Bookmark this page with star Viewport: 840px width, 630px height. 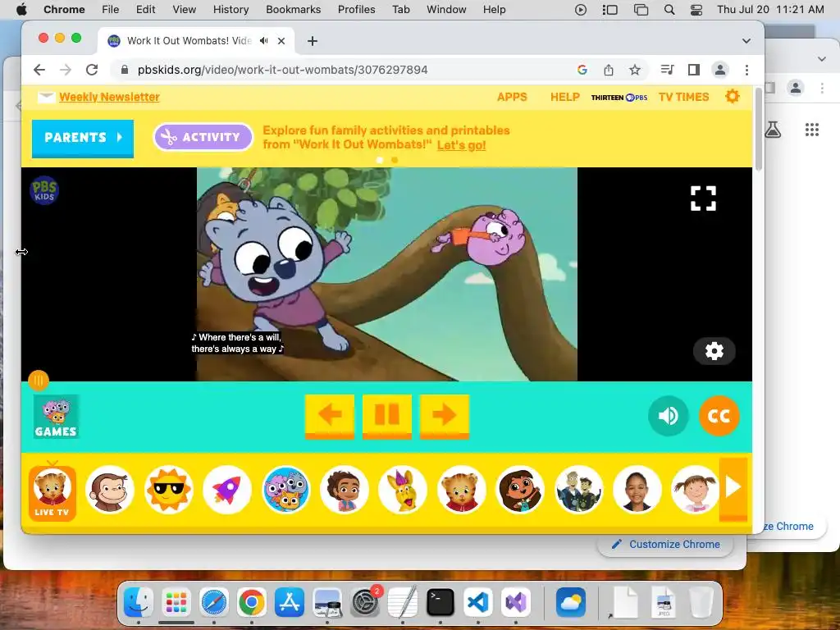(635, 70)
